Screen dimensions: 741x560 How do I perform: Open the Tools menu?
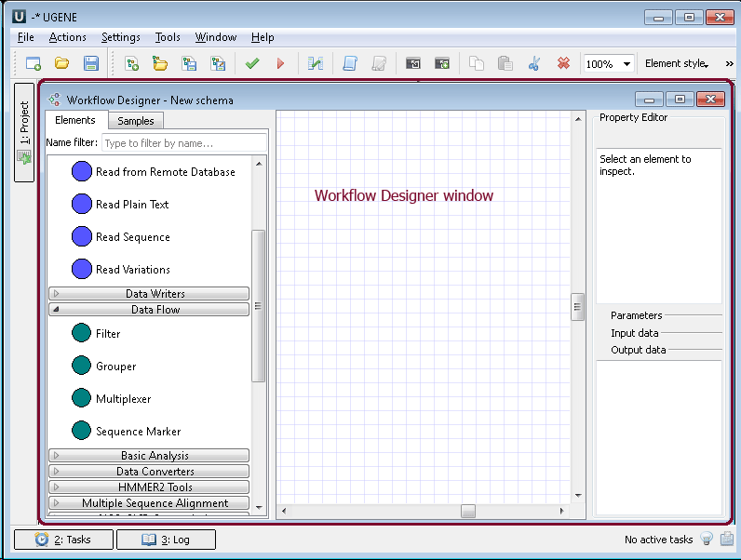168,37
